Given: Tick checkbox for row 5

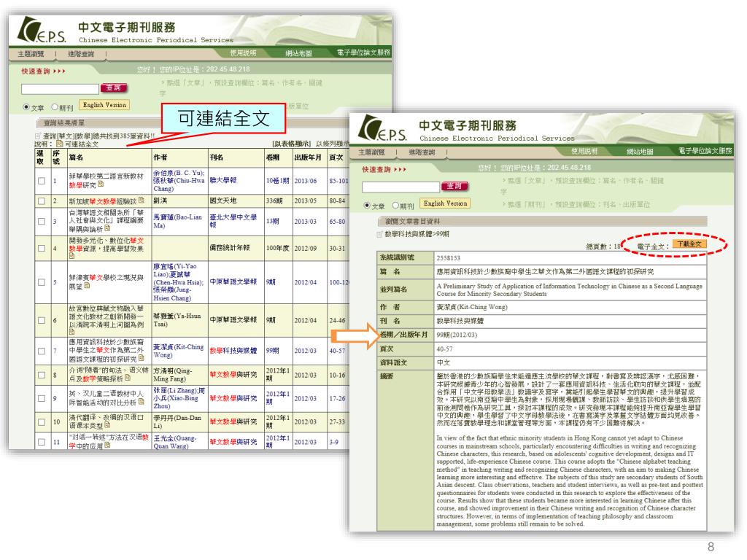Looking at the screenshot, I should [42, 282].
